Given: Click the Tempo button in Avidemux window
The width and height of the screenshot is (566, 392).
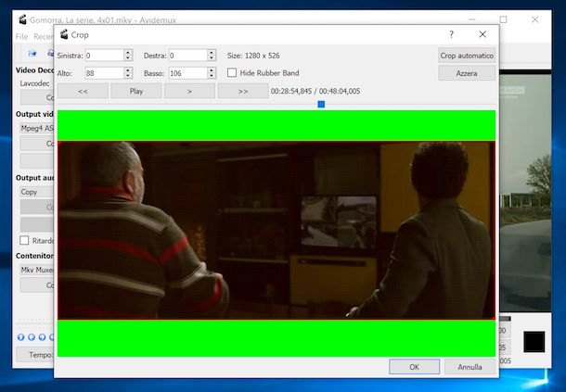Looking at the screenshot, I should click(35, 355).
